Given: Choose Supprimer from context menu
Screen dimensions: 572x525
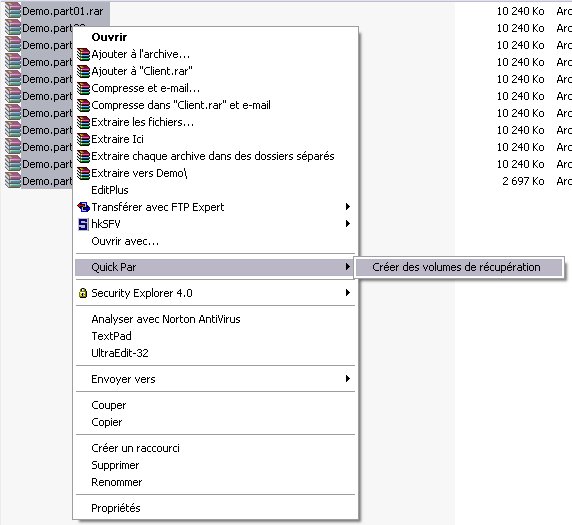Looking at the screenshot, I should point(215,465).
